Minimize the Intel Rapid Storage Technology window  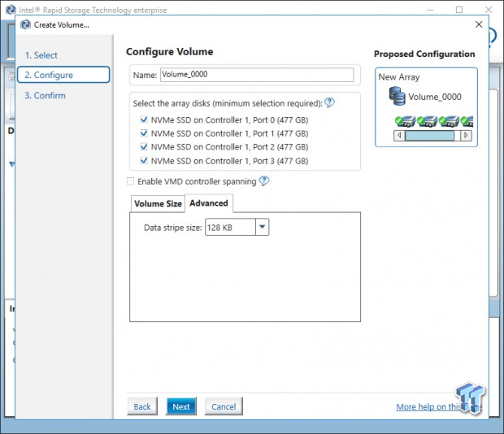click(x=430, y=10)
